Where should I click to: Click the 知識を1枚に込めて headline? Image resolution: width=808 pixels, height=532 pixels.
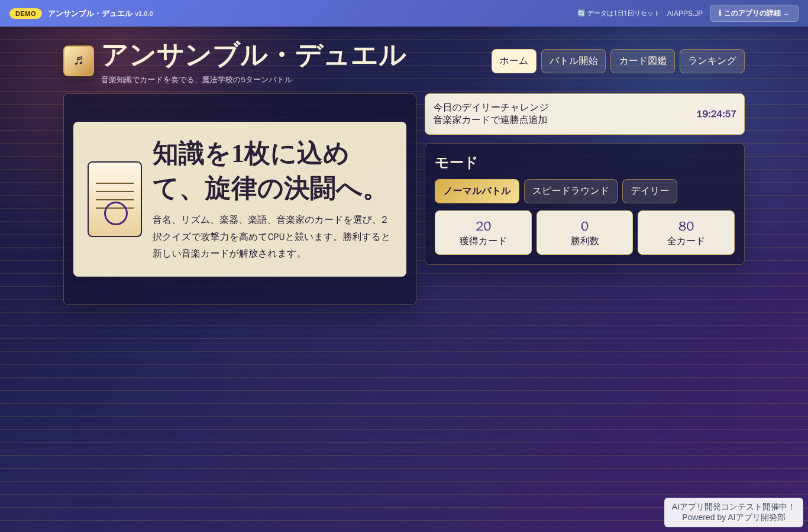click(267, 171)
